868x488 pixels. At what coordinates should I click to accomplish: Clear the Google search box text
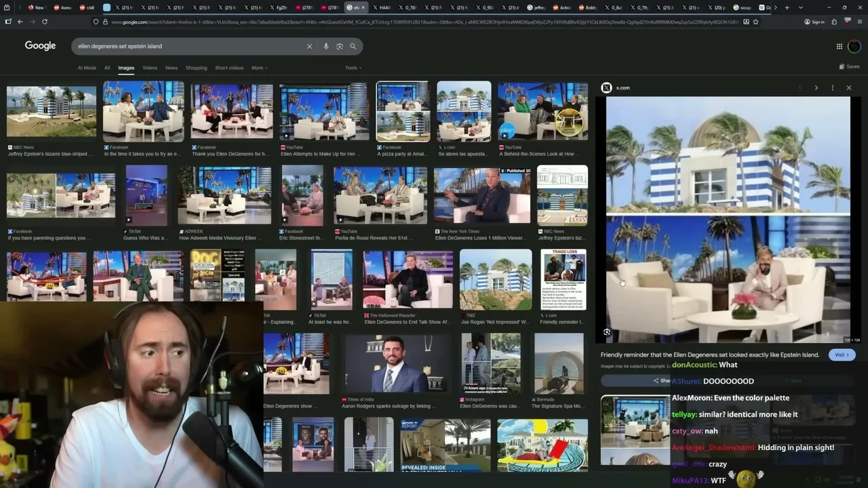click(x=309, y=46)
